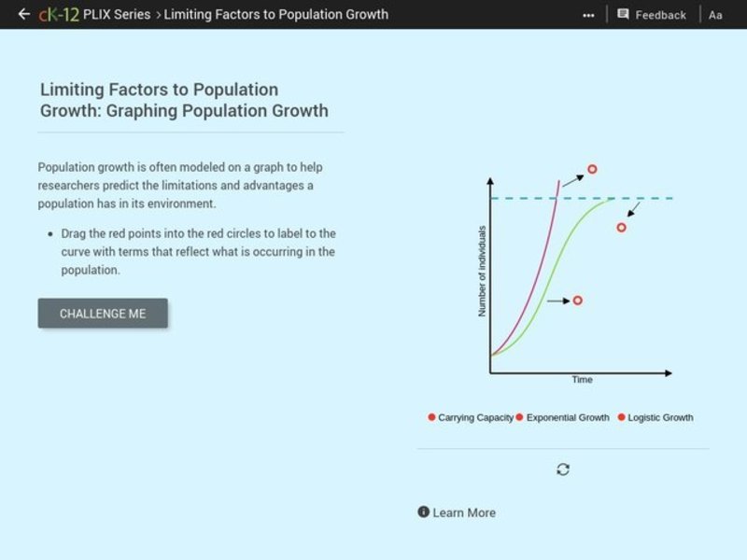
Task: Select the red point near the green curve
Action: click(x=579, y=300)
